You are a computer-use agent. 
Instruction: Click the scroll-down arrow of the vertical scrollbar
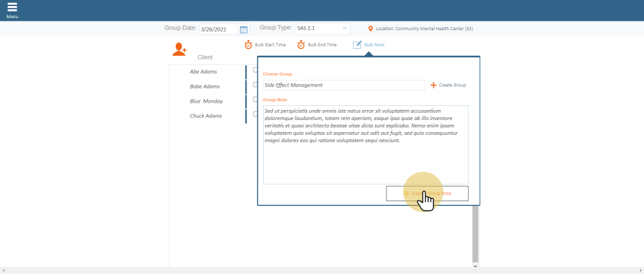click(476, 266)
